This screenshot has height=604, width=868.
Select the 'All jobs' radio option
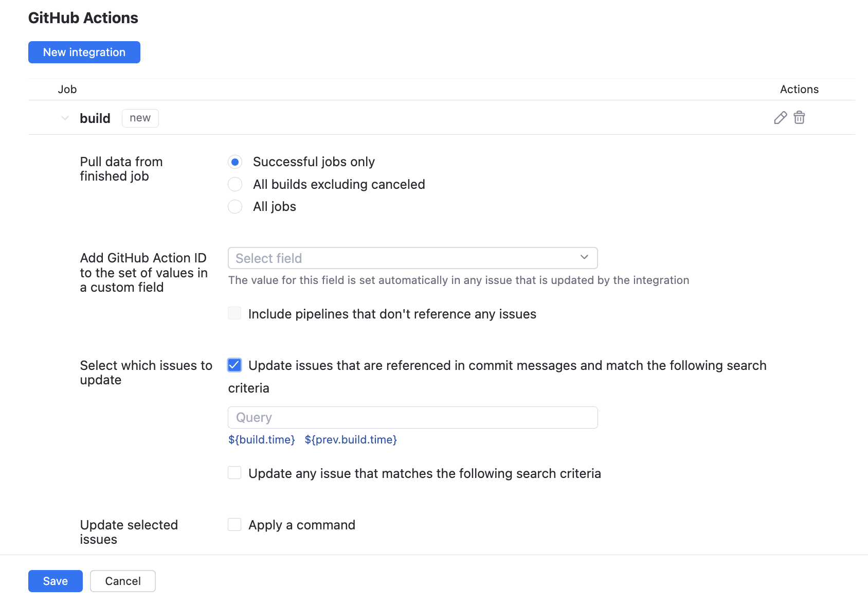(235, 207)
